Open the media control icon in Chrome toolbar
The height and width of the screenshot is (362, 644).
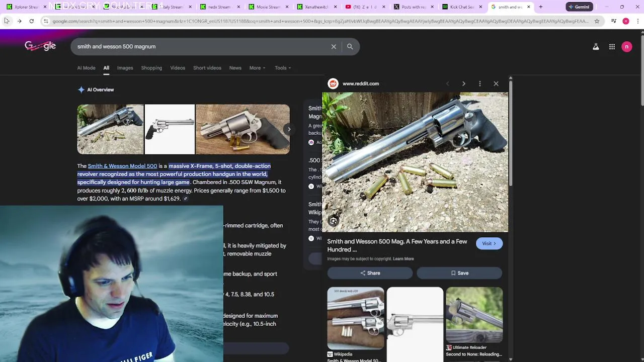point(613,21)
